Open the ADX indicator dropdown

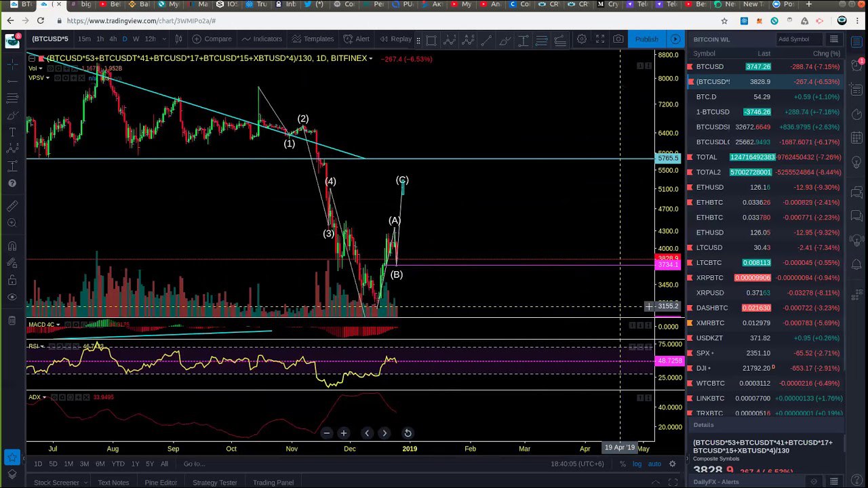coord(44,397)
